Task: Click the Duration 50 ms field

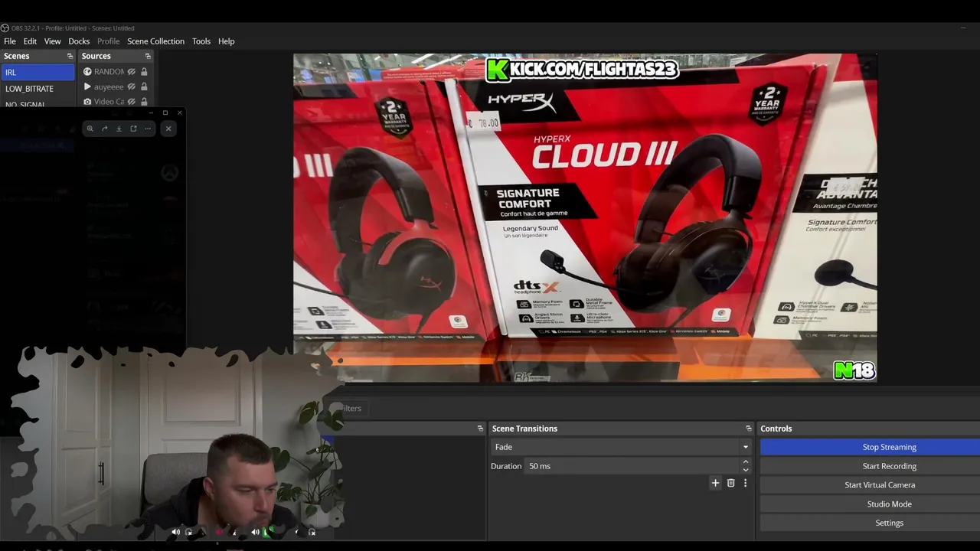Action: (632, 466)
